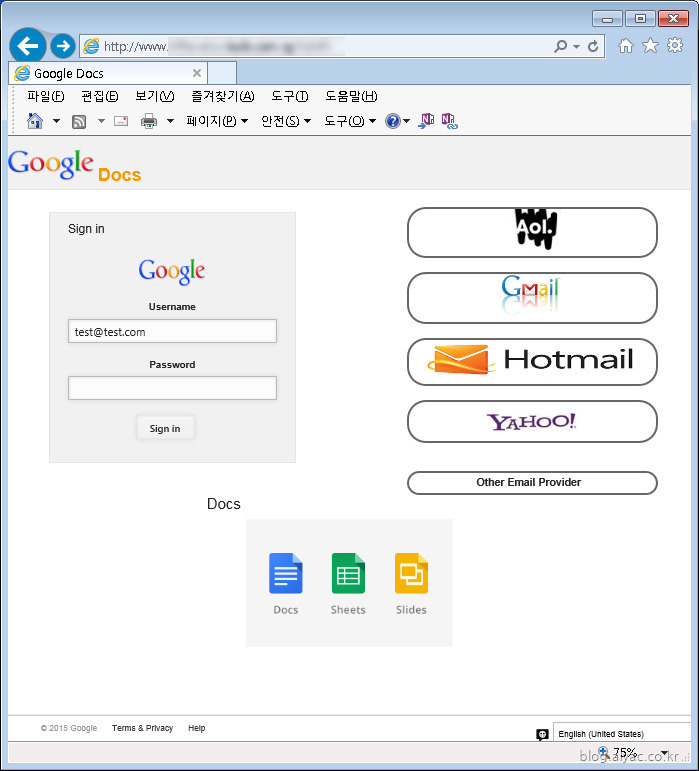Open the tools gear icon

(675, 45)
